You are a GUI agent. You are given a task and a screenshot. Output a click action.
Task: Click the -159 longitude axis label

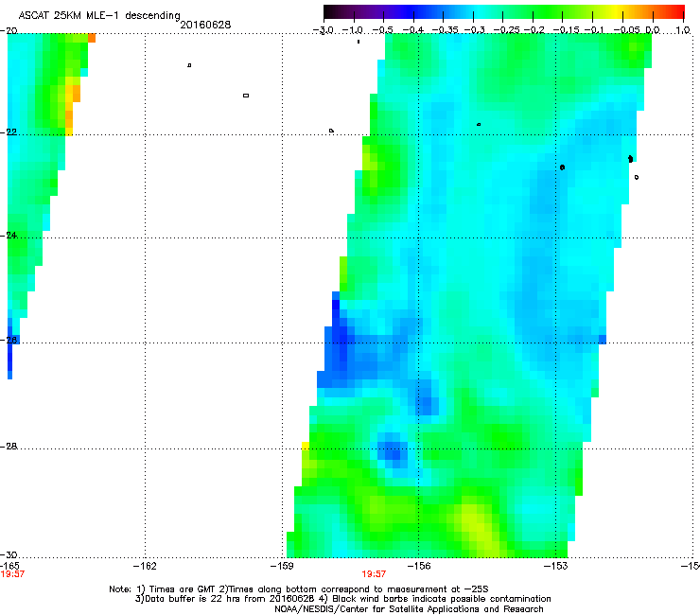pyautogui.click(x=282, y=566)
